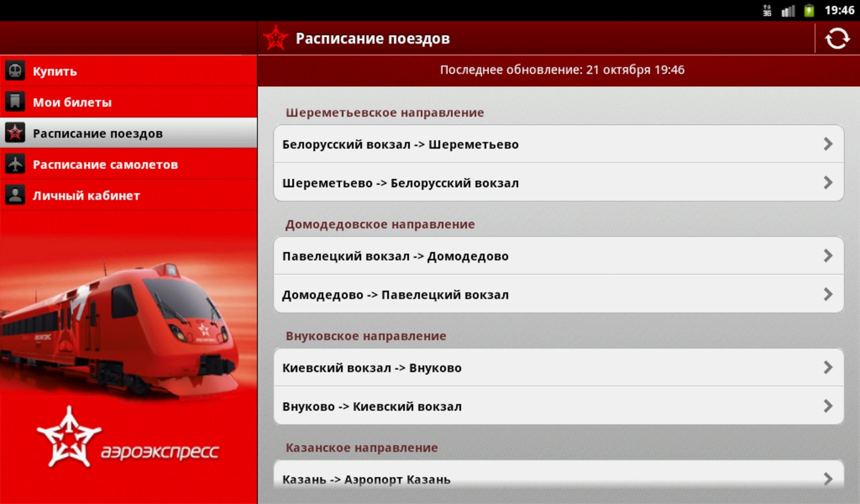
Task: Tap the Домодедовское направление heading
Action: point(380,224)
